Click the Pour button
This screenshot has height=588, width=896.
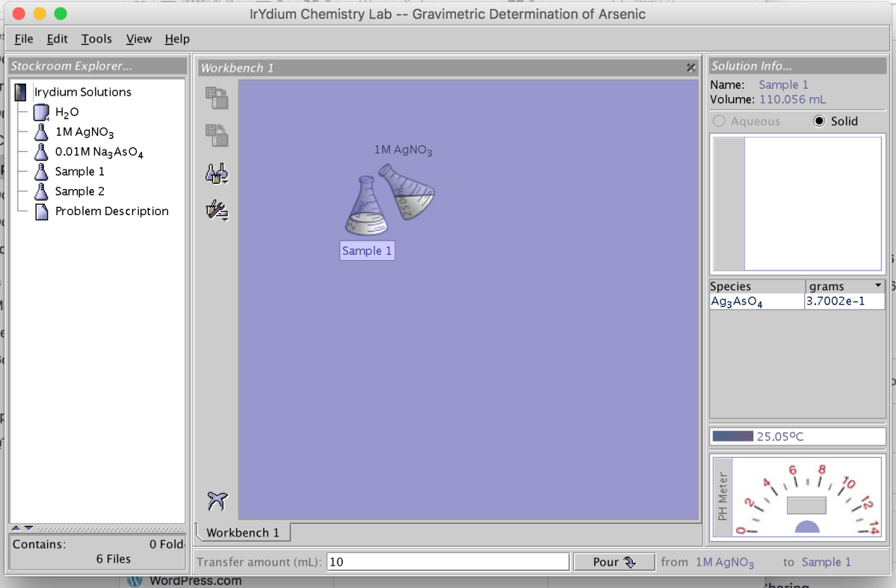click(x=614, y=562)
